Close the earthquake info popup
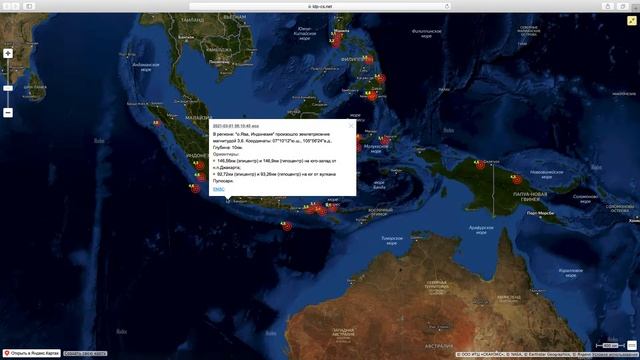This screenshot has height=360, width=640. pos(351,126)
